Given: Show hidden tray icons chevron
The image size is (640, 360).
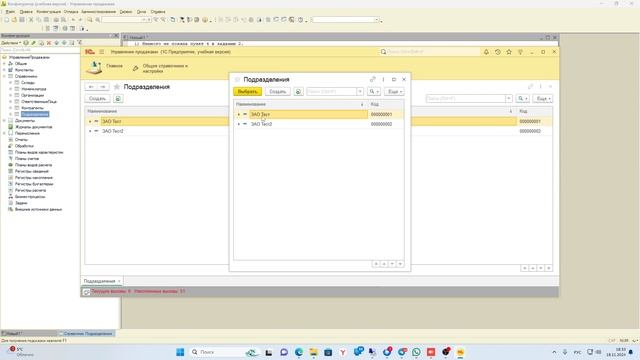Looking at the screenshot, I should (x=554, y=352).
